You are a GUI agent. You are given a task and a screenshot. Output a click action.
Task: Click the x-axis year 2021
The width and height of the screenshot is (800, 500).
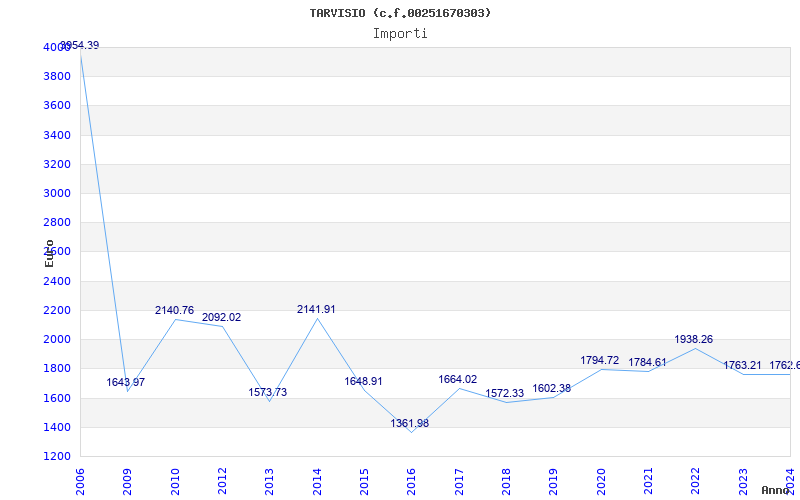[x=648, y=482]
